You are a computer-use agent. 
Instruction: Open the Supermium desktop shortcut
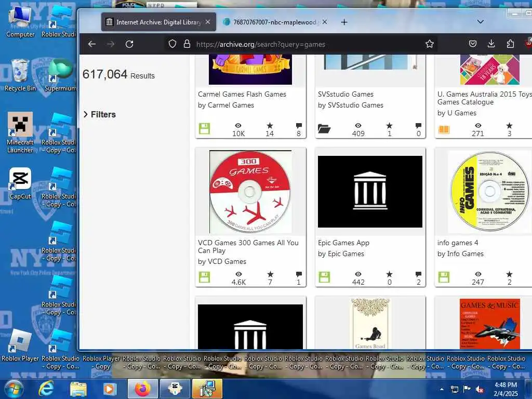[60, 75]
